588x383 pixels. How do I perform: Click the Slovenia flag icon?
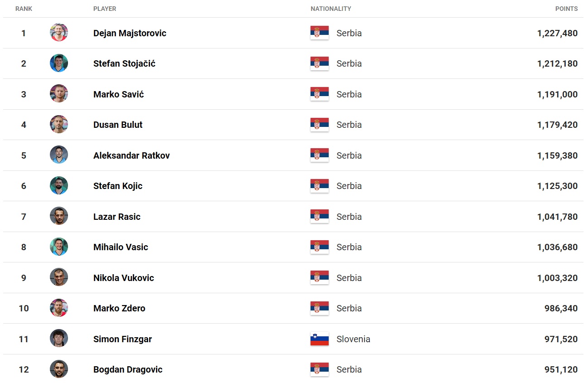pyautogui.click(x=320, y=339)
